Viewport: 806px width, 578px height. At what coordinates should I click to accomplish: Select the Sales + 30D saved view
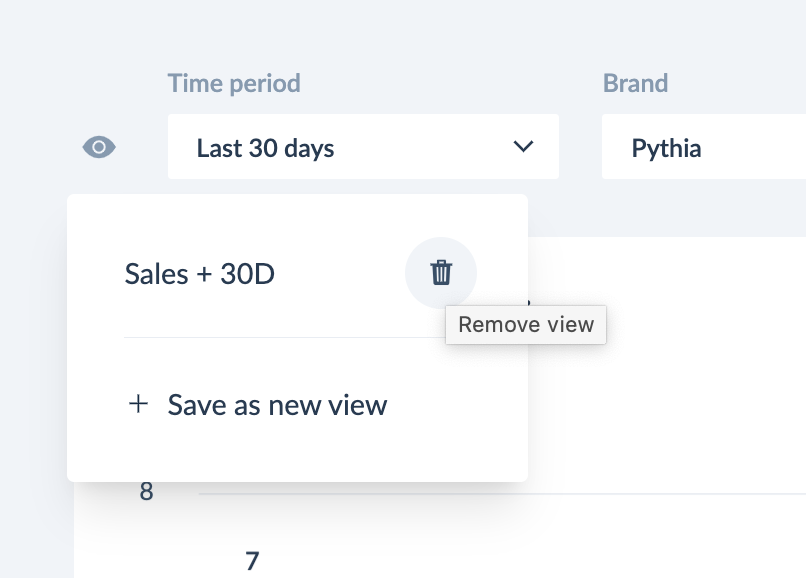pos(199,273)
